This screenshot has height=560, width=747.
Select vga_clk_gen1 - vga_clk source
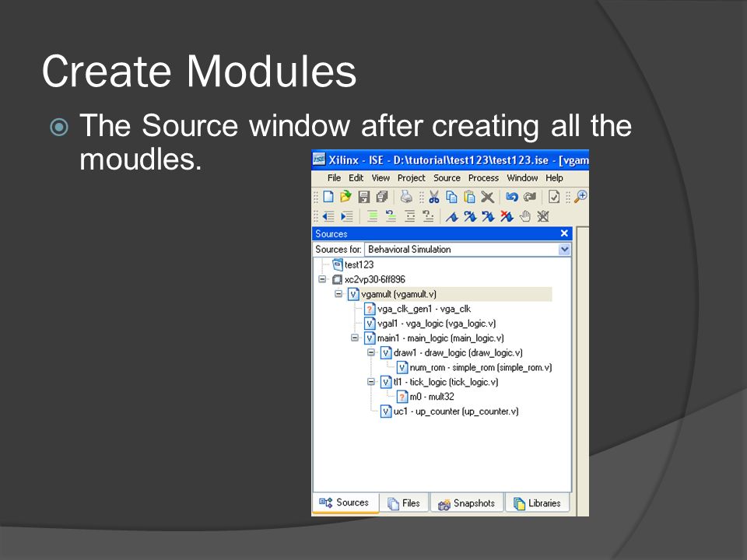click(x=417, y=309)
